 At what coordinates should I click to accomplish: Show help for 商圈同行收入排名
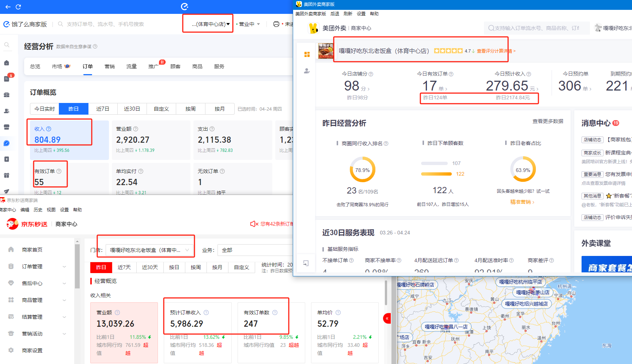point(386,144)
